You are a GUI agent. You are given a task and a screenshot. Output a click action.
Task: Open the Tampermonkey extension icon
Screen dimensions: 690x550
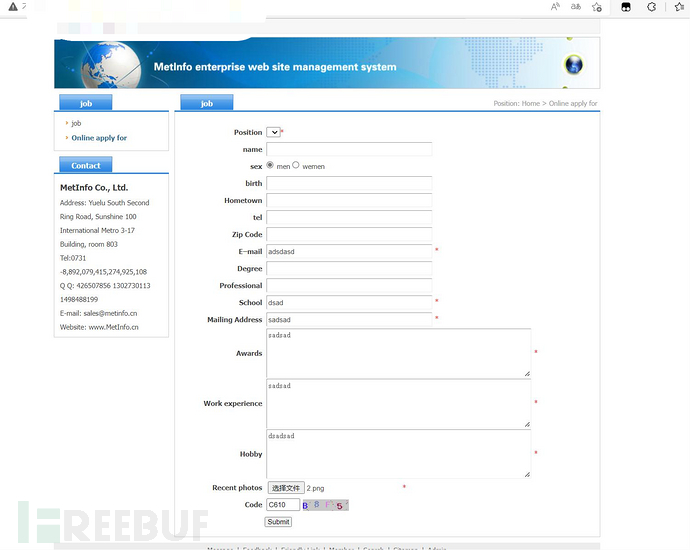(x=626, y=7)
